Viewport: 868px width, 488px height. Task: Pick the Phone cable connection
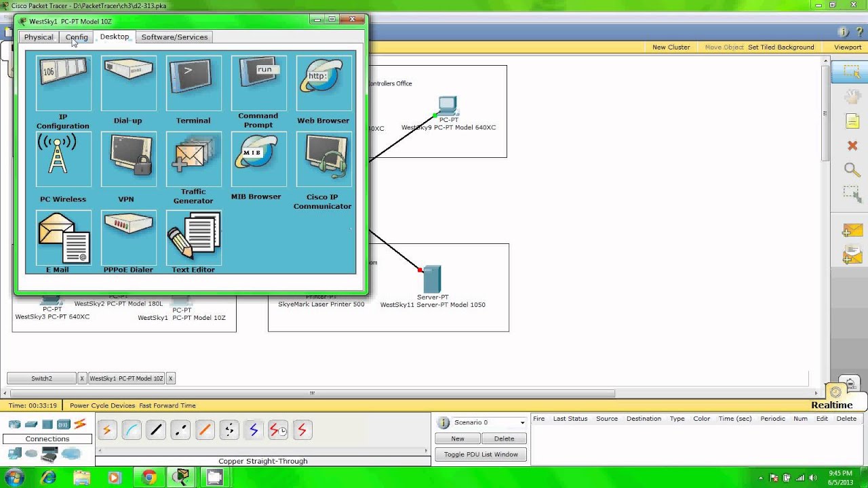[x=229, y=430]
